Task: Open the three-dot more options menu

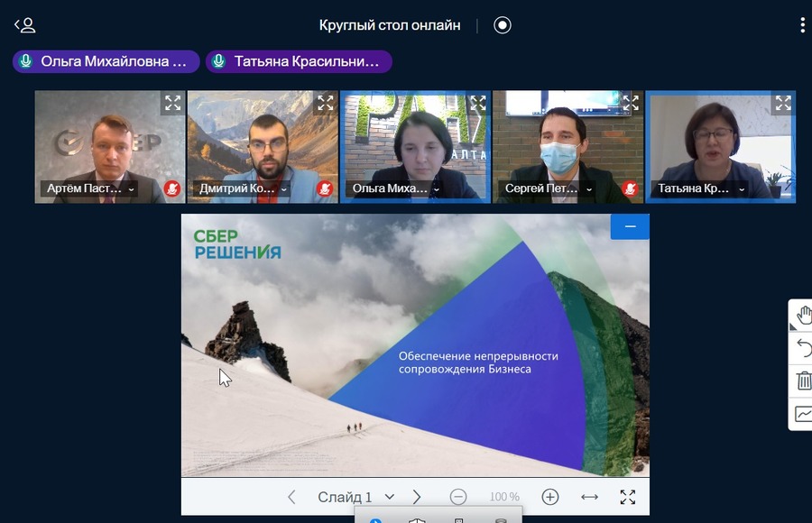Action: 802,25
